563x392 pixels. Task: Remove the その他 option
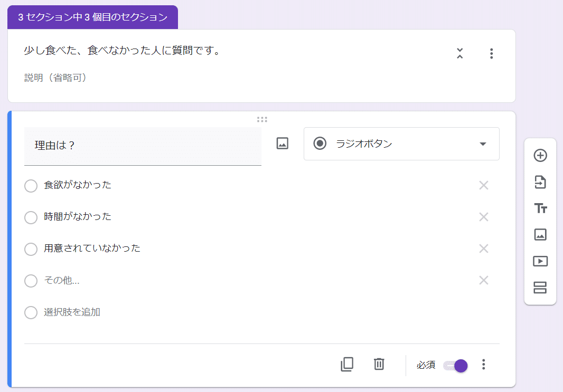[484, 280]
